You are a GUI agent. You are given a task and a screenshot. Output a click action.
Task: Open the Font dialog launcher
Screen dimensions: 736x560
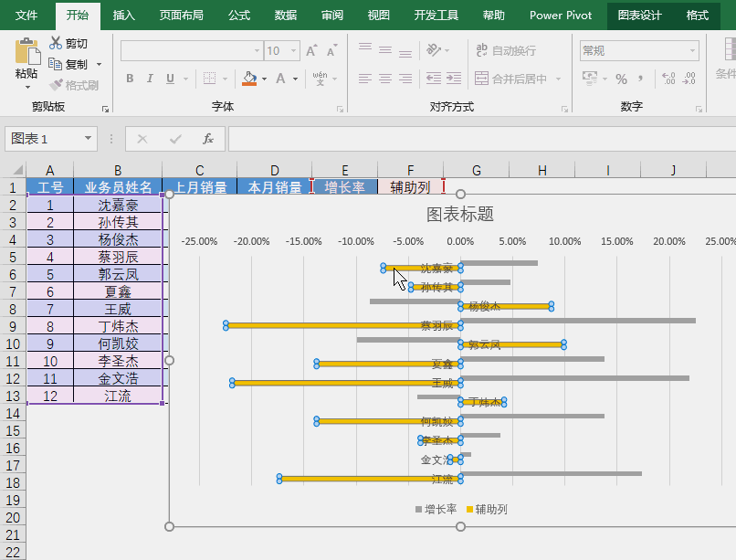(x=340, y=109)
